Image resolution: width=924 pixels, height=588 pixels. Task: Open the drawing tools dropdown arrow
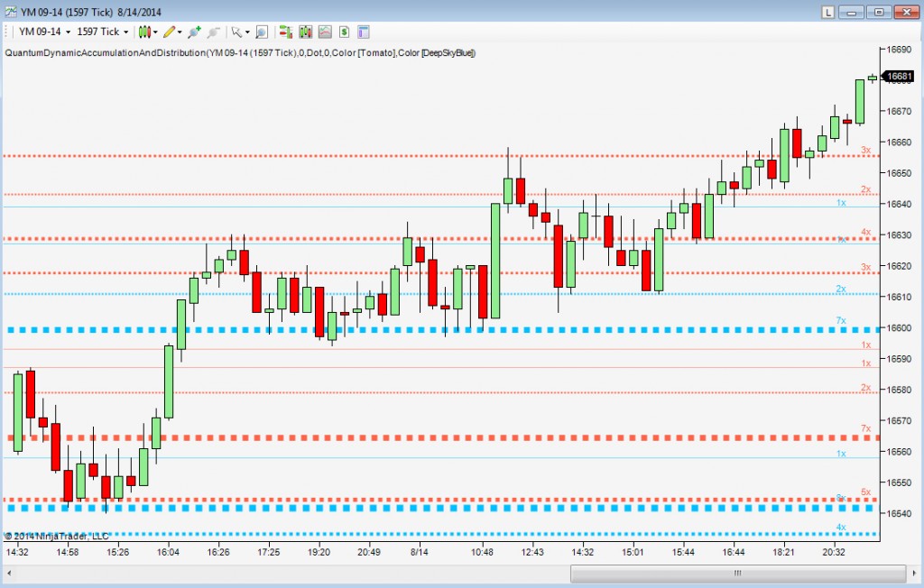(180, 32)
